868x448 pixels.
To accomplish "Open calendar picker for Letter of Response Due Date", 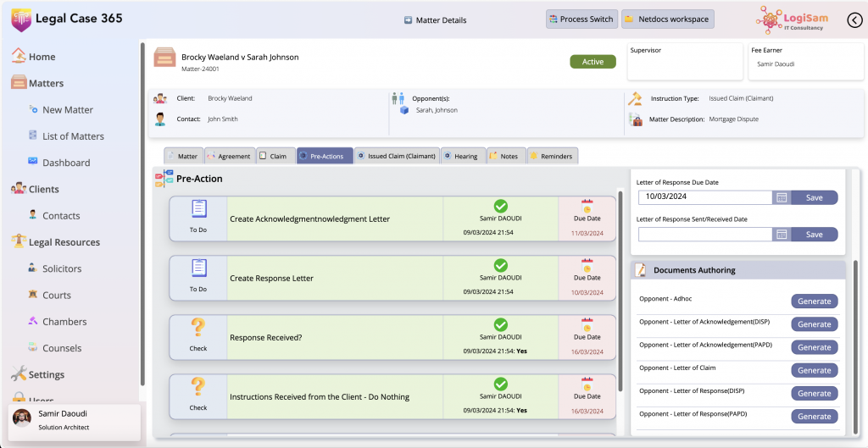I will pos(782,197).
